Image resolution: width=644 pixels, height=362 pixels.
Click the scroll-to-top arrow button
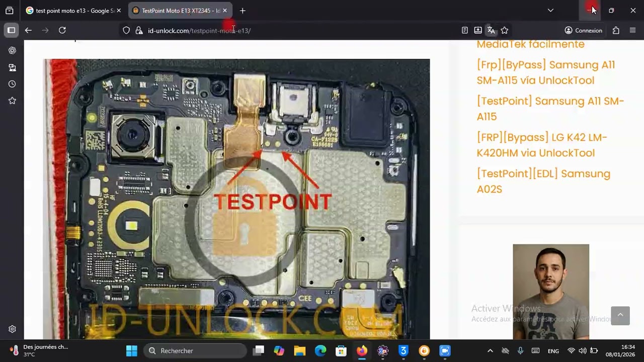[620, 316]
